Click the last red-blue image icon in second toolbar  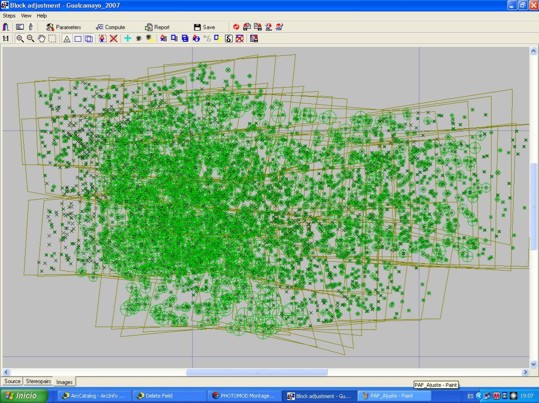[x=254, y=39]
